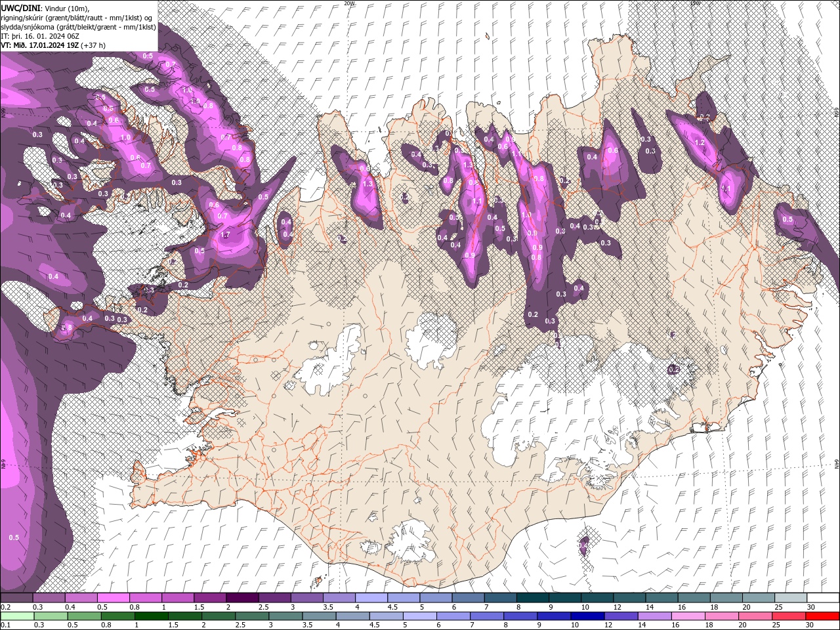Screen dimensions: 840x630
Task: Click the upper legend swatch starting at 3
Action: pos(307,598)
